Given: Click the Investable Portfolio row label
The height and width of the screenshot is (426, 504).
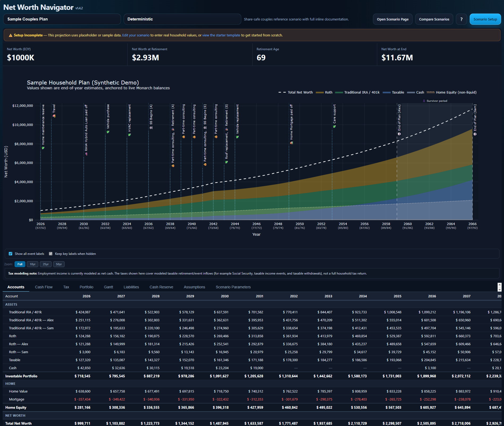Looking at the screenshot, I should (x=21, y=376).
